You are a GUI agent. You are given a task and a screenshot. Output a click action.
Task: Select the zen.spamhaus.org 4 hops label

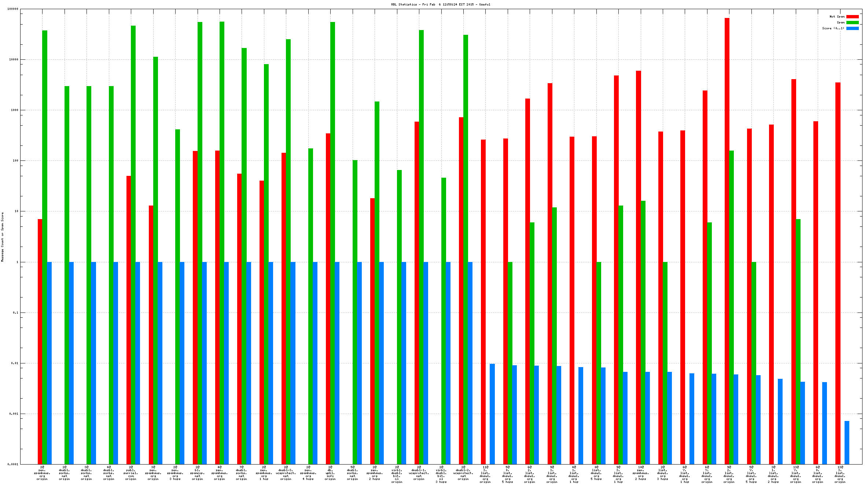point(308,473)
